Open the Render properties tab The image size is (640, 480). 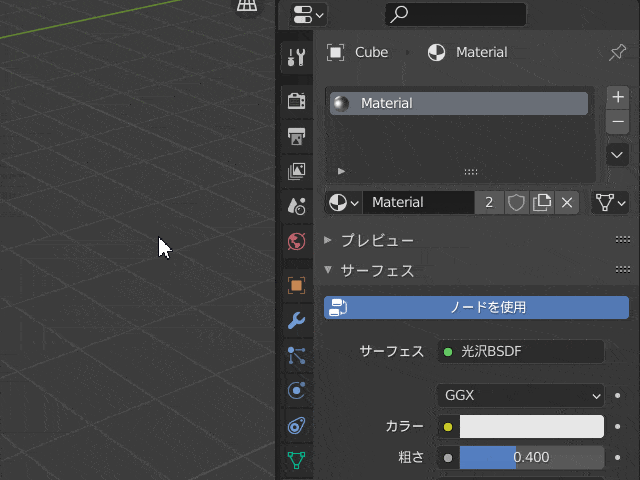pos(296,101)
